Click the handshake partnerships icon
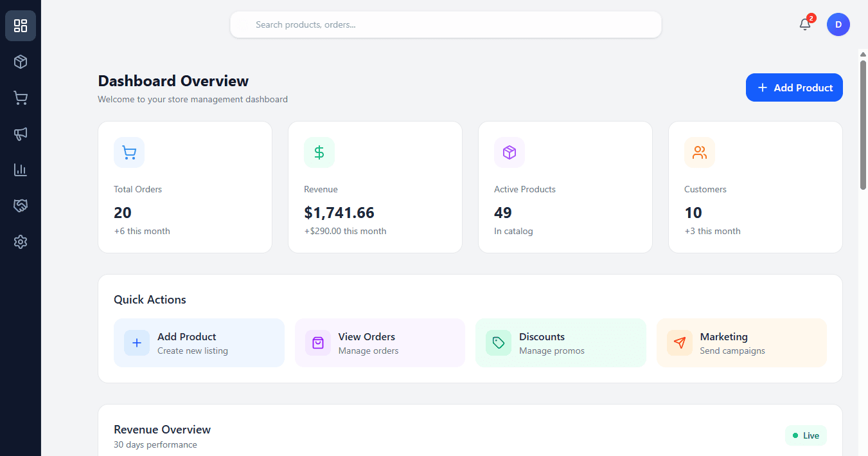Image resolution: width=868 pixels, height=456 pixels. pyautogui.click(x=20, y=206)
